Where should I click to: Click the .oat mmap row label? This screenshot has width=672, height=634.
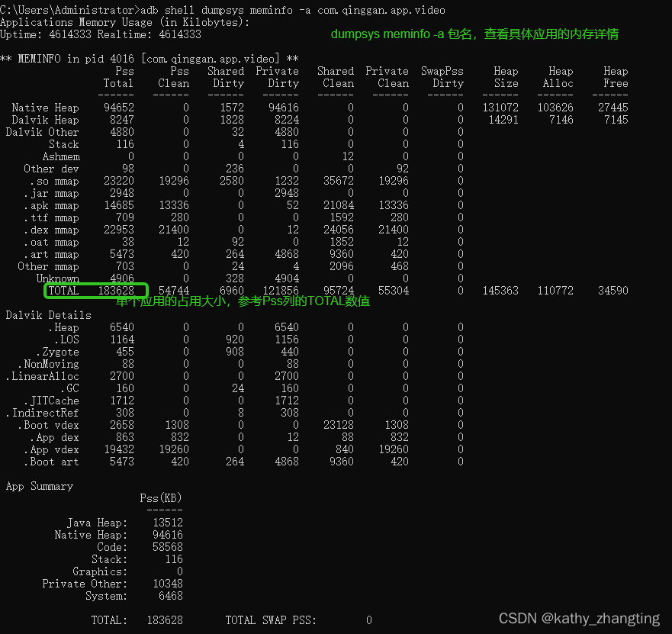pyautogui.click(x=51, y=242)
